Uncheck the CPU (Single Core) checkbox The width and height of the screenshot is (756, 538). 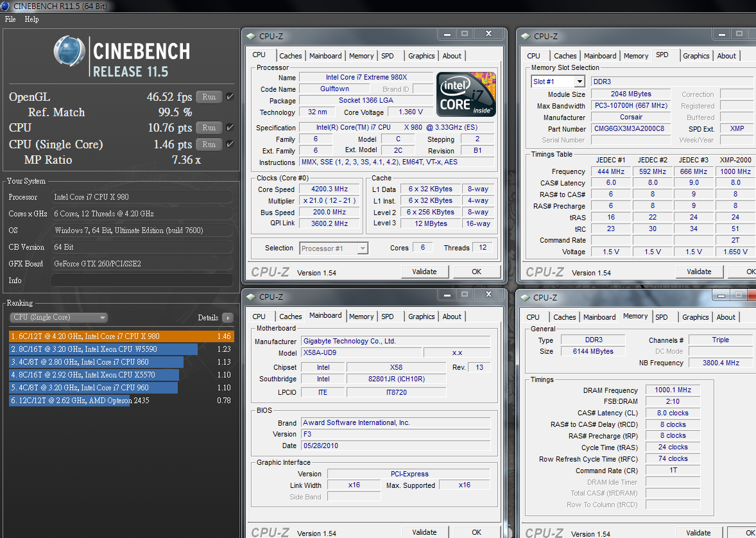[x=230, y=144]
